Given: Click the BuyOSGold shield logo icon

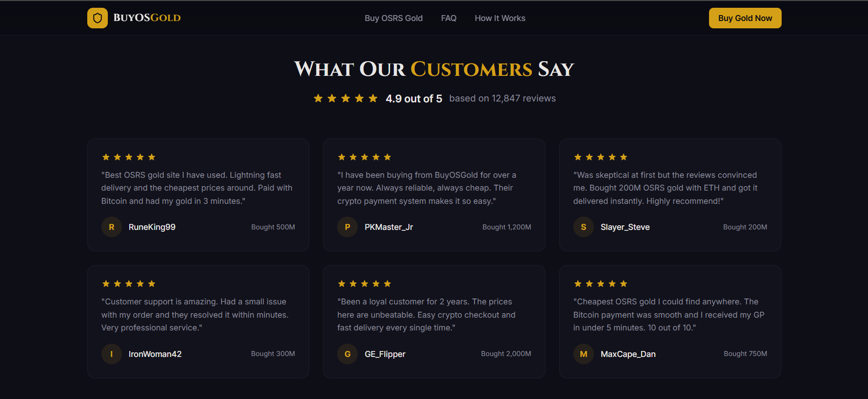Looking at the screenshot, I should (97, 18).
